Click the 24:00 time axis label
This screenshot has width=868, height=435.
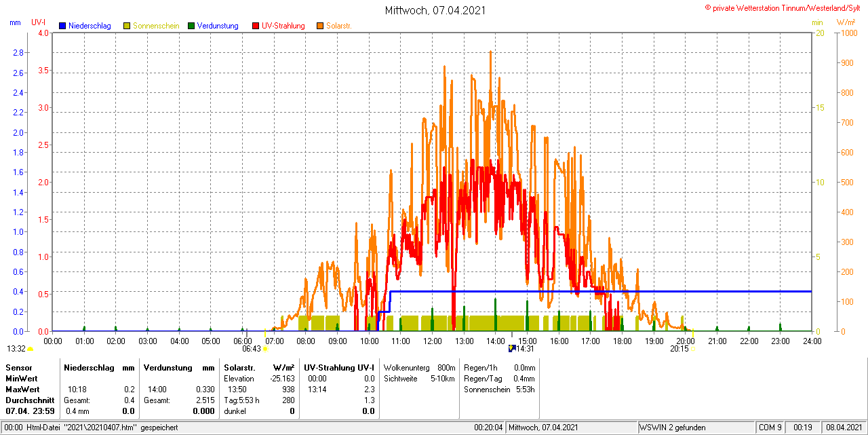click(x=812, y=341)
